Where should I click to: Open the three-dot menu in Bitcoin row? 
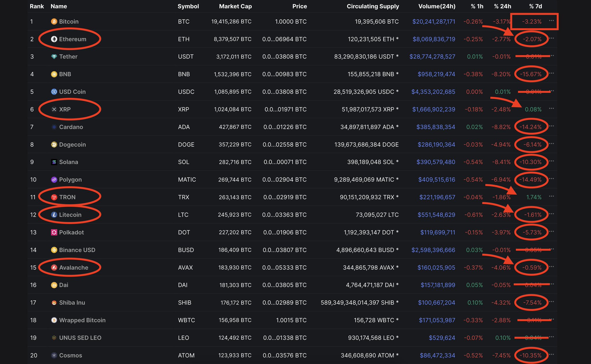point(551,21)
